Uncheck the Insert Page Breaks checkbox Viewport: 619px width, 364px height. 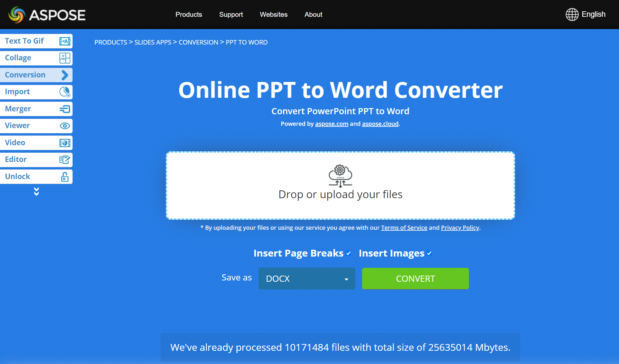(349, 253)
